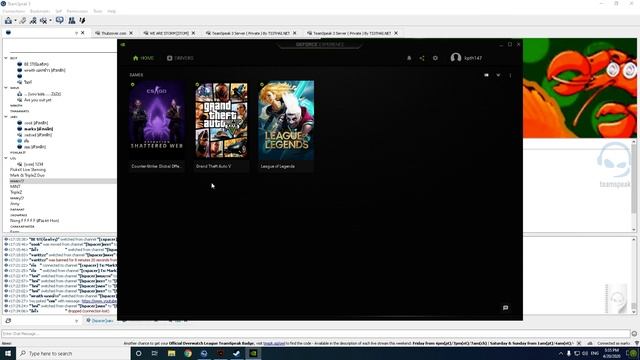Viewport: 640px width, 360px height.
Task: Click the NVIDIA logo in GeForce title bar
Action: 123,44
